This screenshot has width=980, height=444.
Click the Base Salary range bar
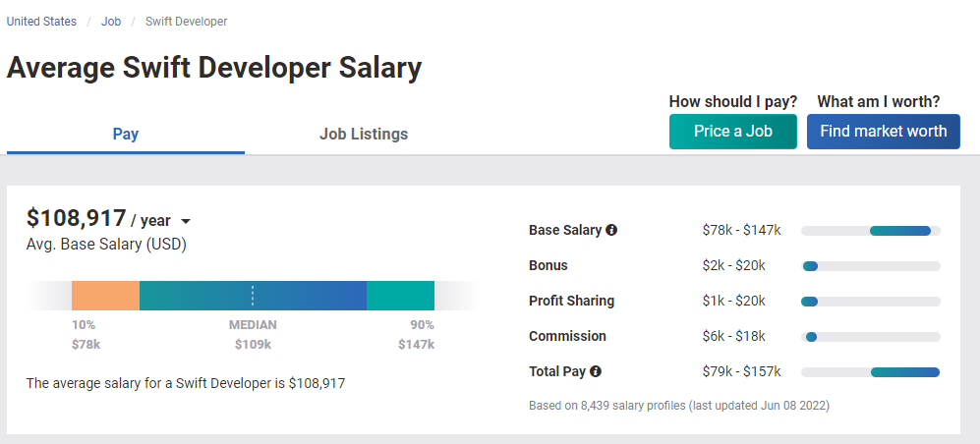tap(871, 231)
